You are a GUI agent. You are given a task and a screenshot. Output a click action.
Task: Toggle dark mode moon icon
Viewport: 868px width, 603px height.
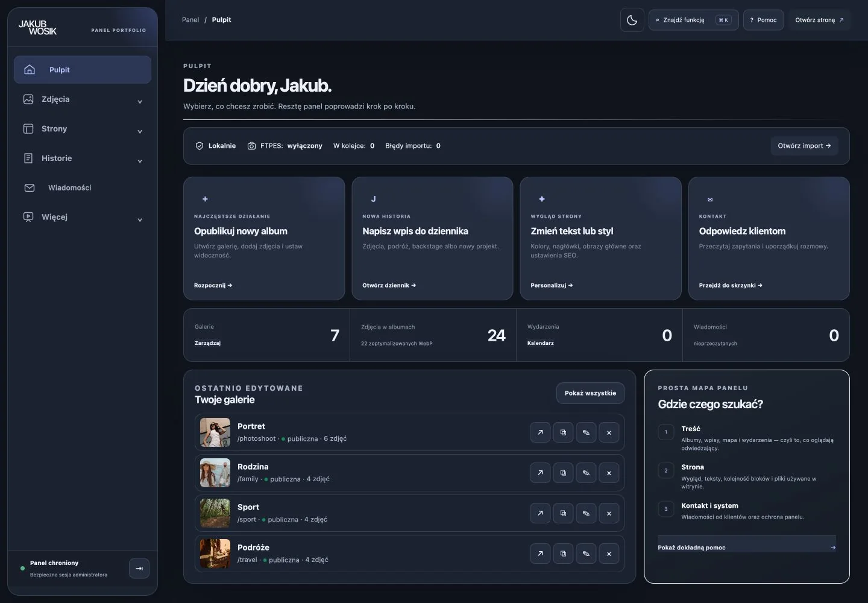(632, 20)
